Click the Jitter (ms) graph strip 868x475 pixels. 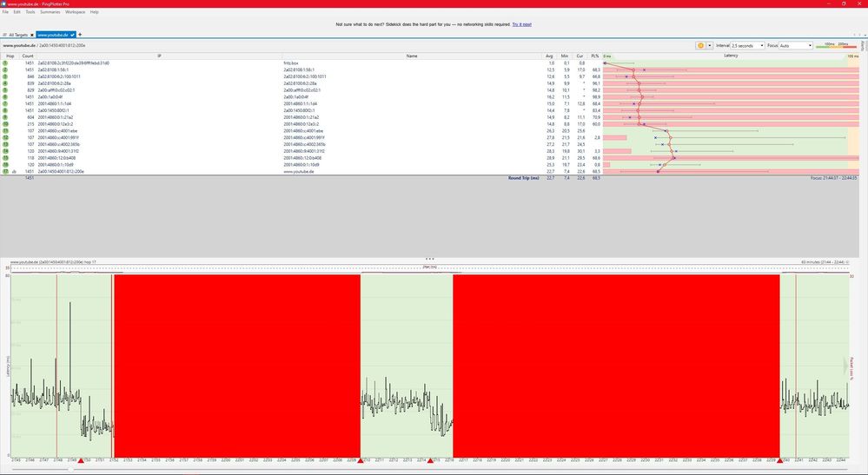coord(429,268)
